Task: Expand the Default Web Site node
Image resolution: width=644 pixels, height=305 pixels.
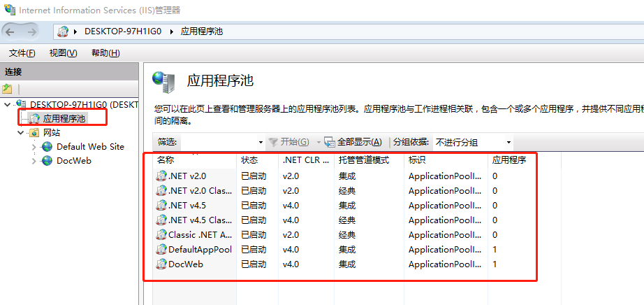Action: click(x=34, y=147)
